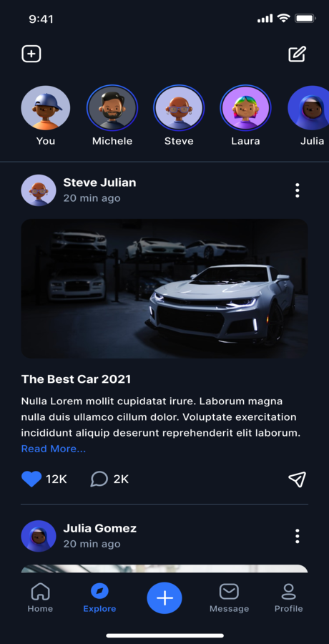Toggle the heart like on Steve's post

coord(31,479)
